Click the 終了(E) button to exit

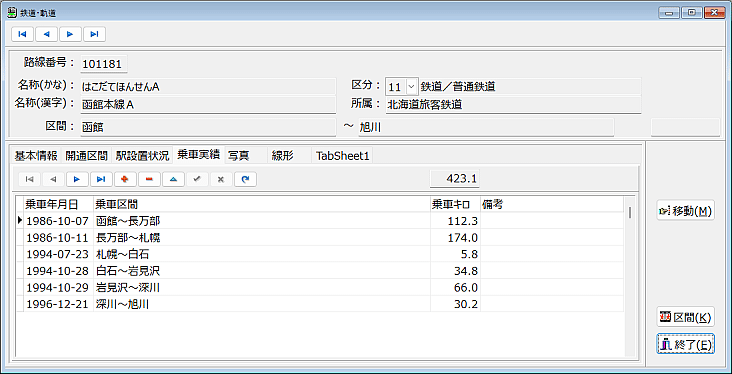click(x=685, y=345)
